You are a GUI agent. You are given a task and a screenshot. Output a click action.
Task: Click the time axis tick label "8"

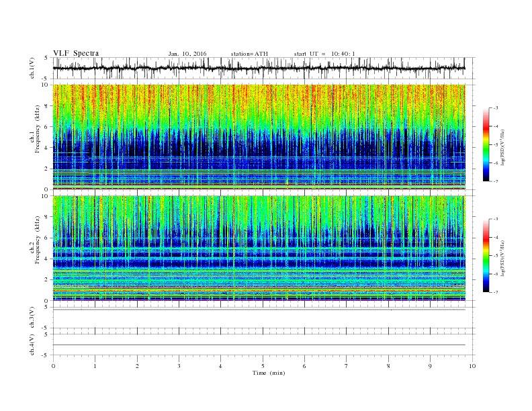pyautogui.click(x=388, y=366)
